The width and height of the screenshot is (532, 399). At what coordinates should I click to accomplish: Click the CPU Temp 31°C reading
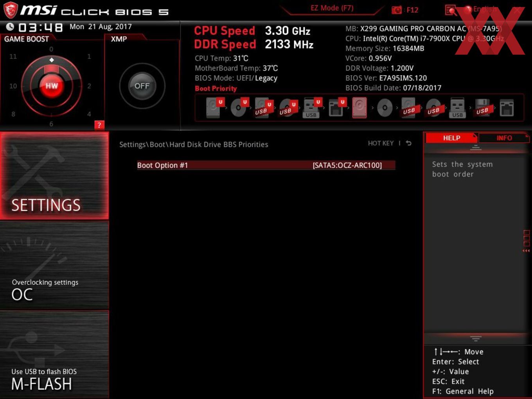tap(221, 58)
